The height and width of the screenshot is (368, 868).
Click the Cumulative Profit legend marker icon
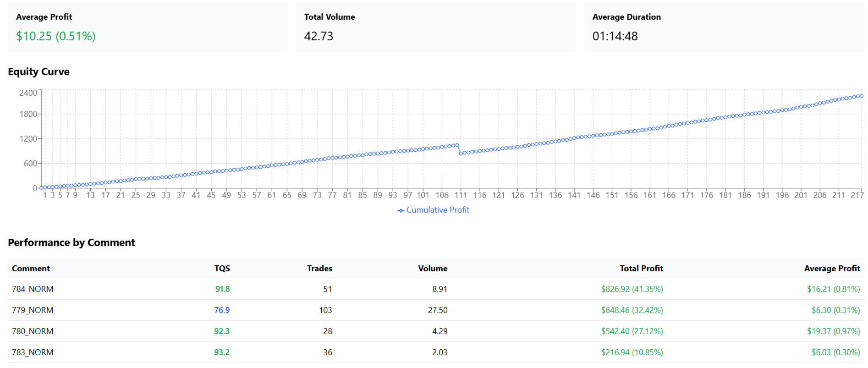click(x=401, y=210)
